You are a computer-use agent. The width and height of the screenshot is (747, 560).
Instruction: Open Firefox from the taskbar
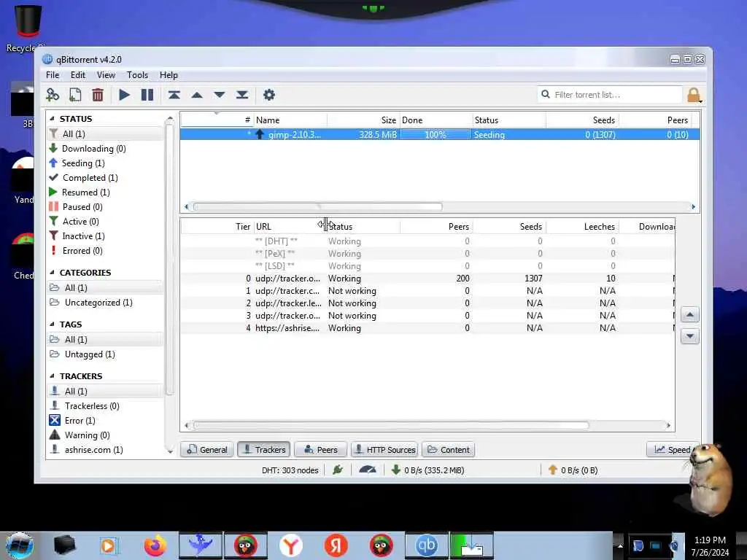coord(155,545)
